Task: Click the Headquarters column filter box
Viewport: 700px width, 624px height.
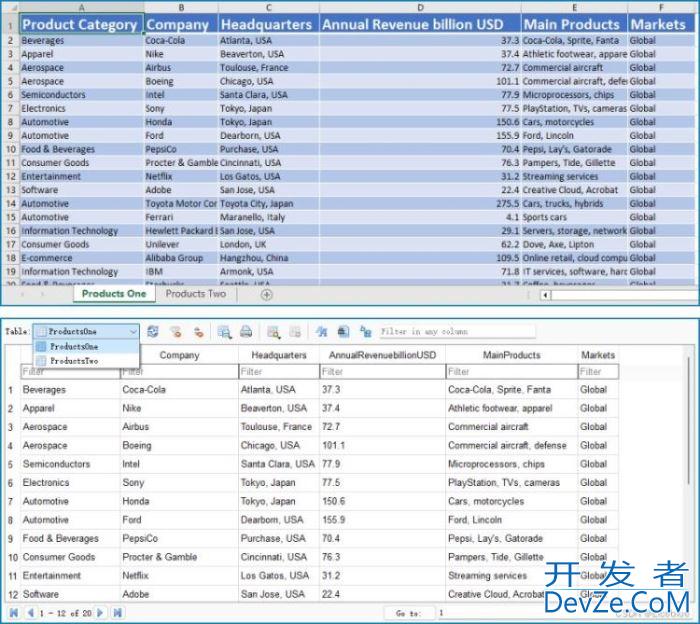Action: [279, 371]
